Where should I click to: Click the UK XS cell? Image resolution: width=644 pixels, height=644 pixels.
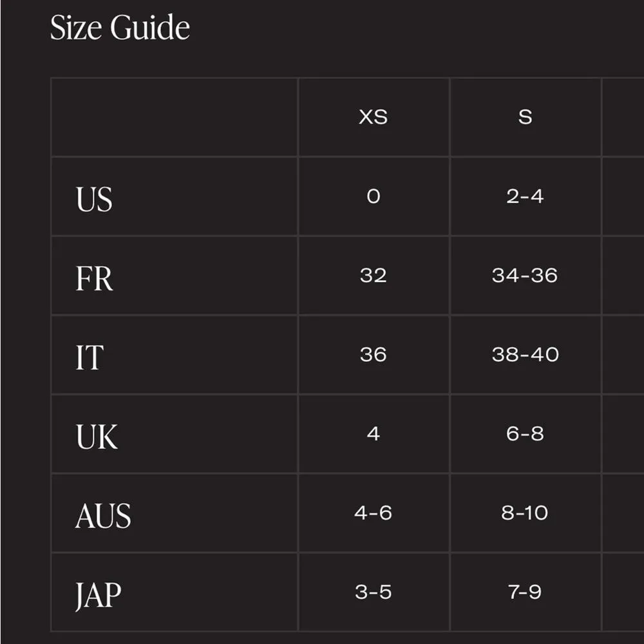tap(374, 434)
